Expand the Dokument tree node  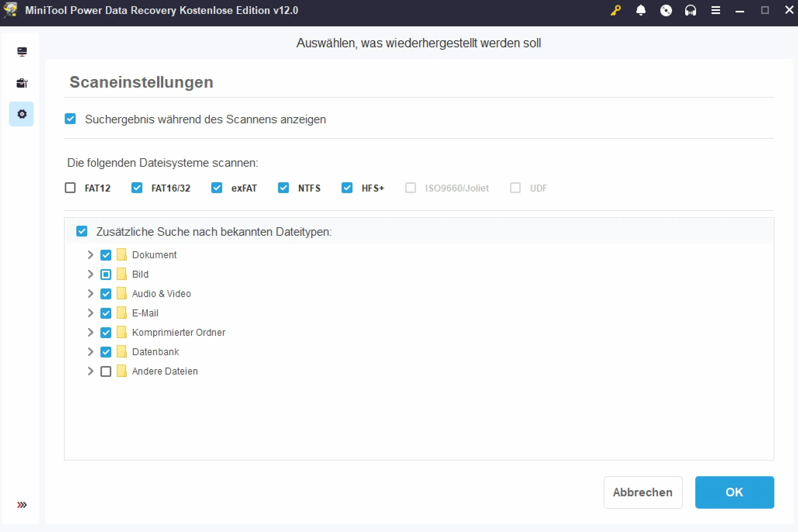90,255
